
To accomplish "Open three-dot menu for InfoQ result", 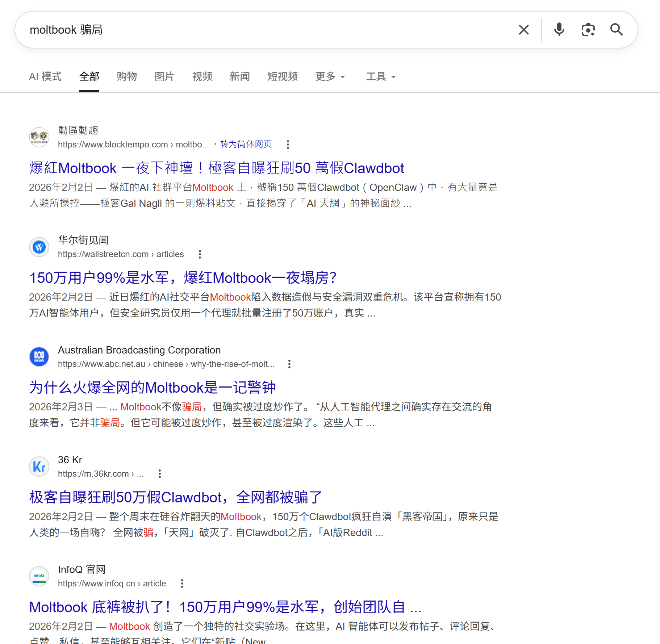I will (x=182, y=584).
